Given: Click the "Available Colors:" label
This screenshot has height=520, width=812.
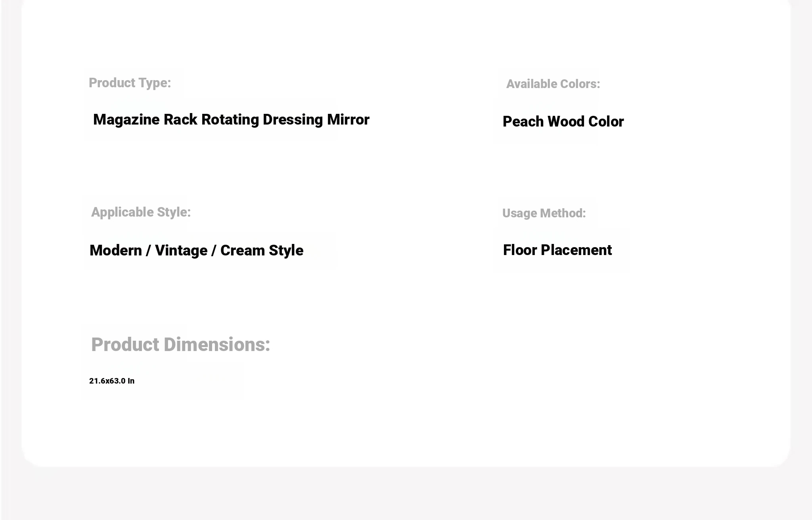Looking at the screenshot, I should coord(553,84).
